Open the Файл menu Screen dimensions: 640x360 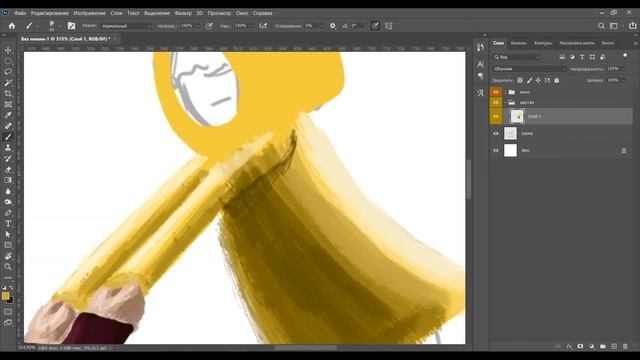point(20,13)
